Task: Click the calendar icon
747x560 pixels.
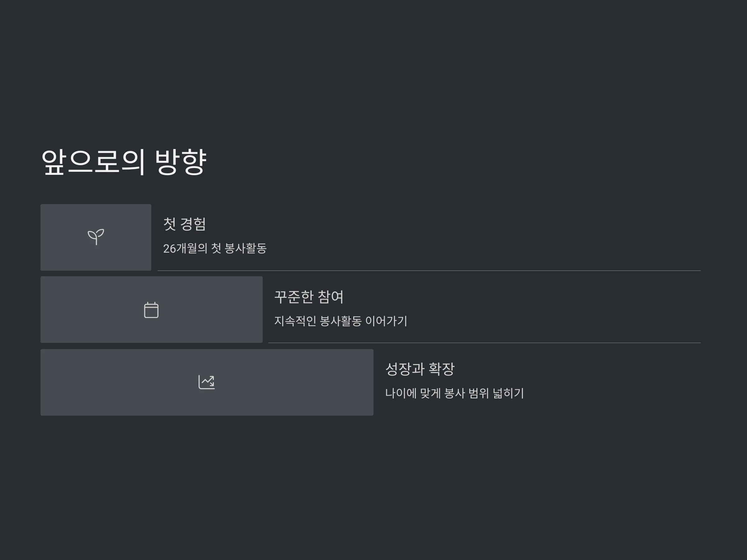Action: pos(151,310)
